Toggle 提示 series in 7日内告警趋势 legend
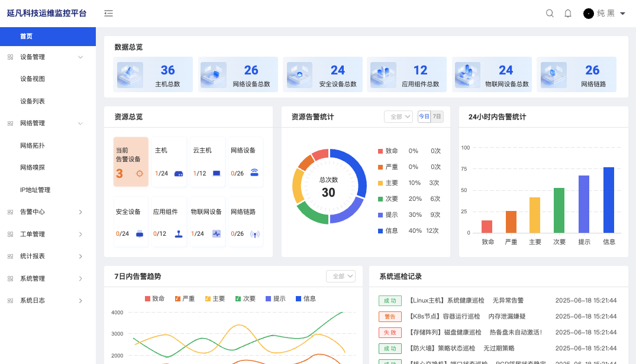This screenshot has width=636, height=364. click(x=276, y=299)
